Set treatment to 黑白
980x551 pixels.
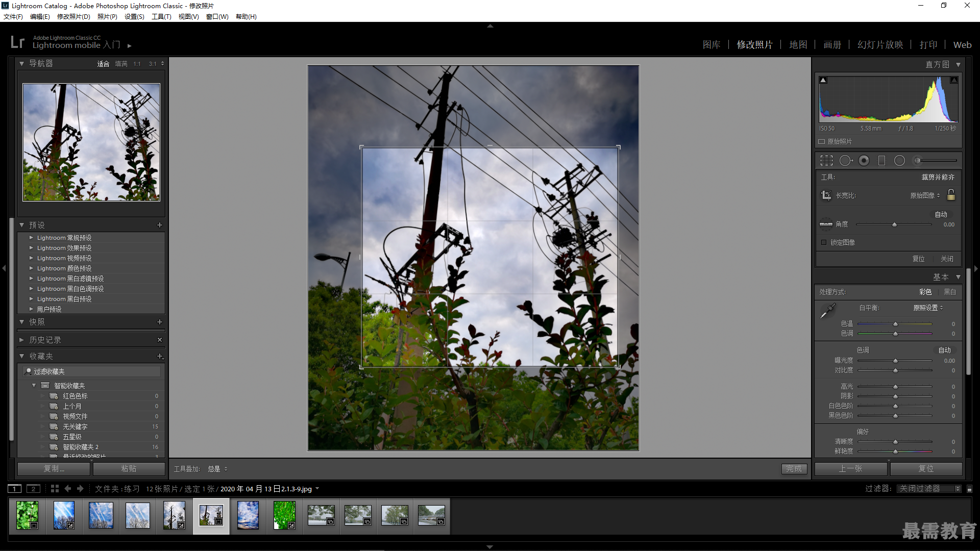tap(950, 292)
